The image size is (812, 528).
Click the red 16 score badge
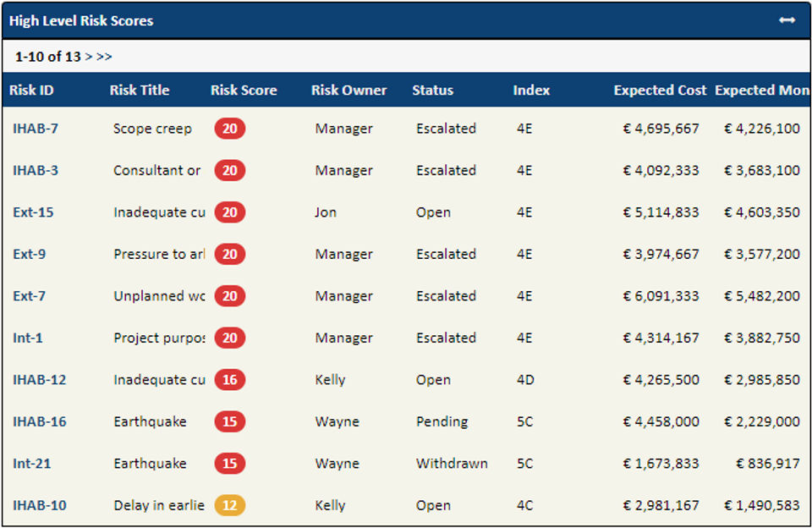tap(230, 380)
